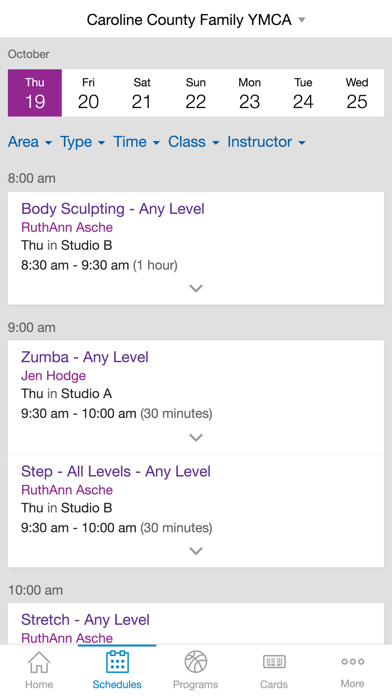Open the Home tab house icon
The width and height of the screenshot is (392, 696).
pyautogui.click(x=39, y=662)
